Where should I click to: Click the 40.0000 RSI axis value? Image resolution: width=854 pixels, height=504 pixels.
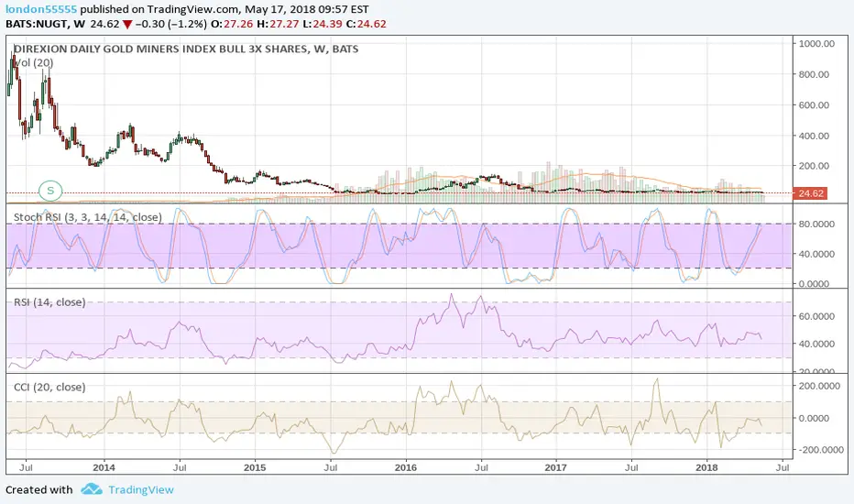[x=816, y=344]
